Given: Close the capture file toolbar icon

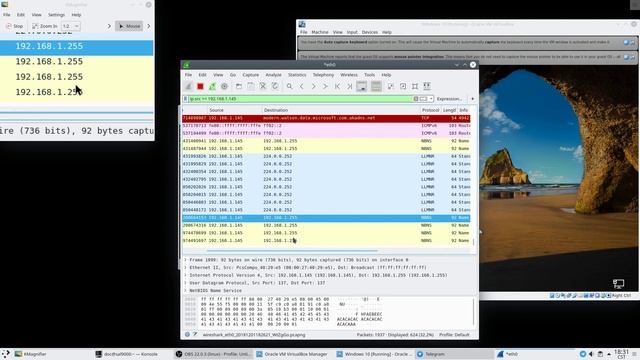Looking at the screenshot, I should point(263,86).
